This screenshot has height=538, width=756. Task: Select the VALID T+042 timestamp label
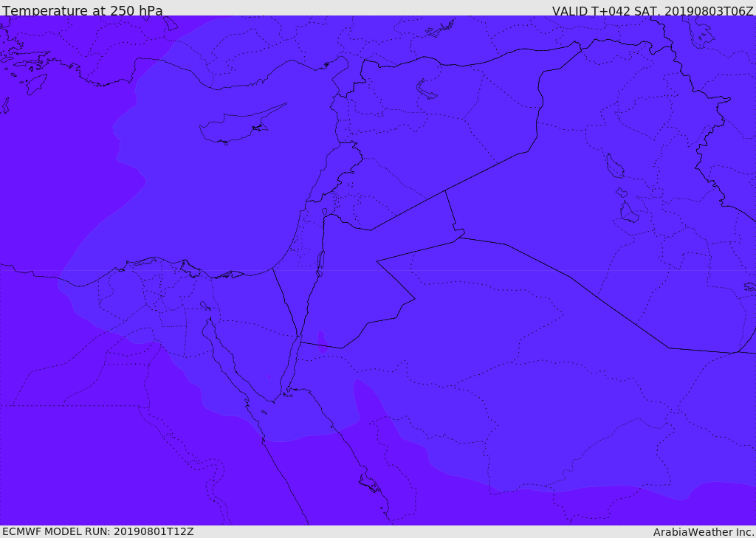(653, 10)
